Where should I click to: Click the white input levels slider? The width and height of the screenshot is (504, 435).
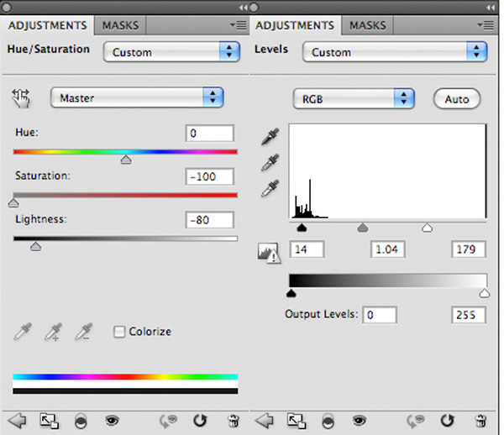point(428,228)
